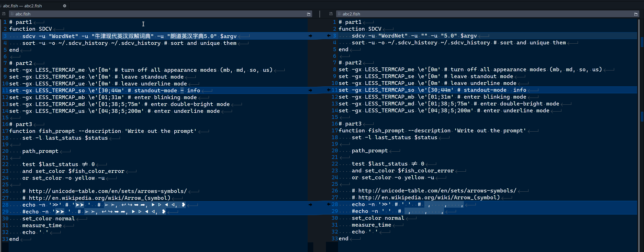Save abc.fish using the floppy disk icon
The height and width of the screenshot is (252, 644).
pyautogui.click(x=4, y=14)
